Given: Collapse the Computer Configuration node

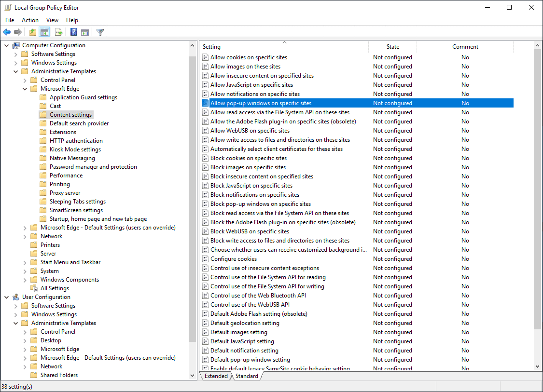Looking at the screenshot, I should (x=7, y=45).
